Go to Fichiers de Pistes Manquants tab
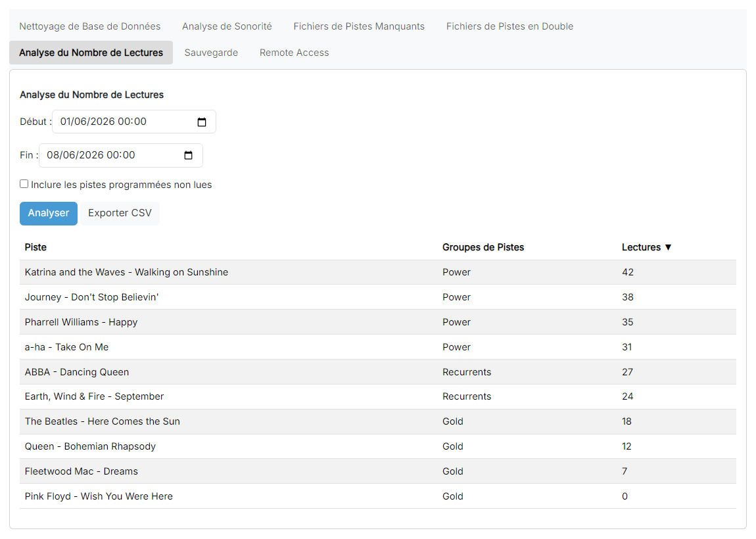Viewport: 756px width, 539px height. pyautogui.click(x=359, y=26)
